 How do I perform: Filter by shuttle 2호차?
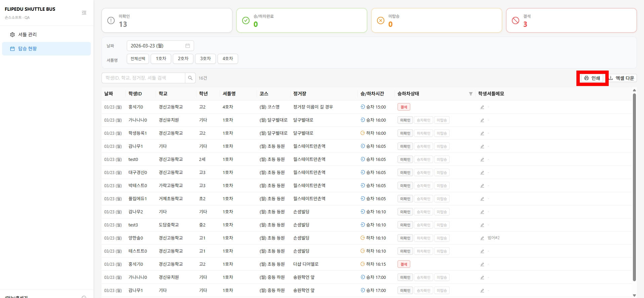183,59
